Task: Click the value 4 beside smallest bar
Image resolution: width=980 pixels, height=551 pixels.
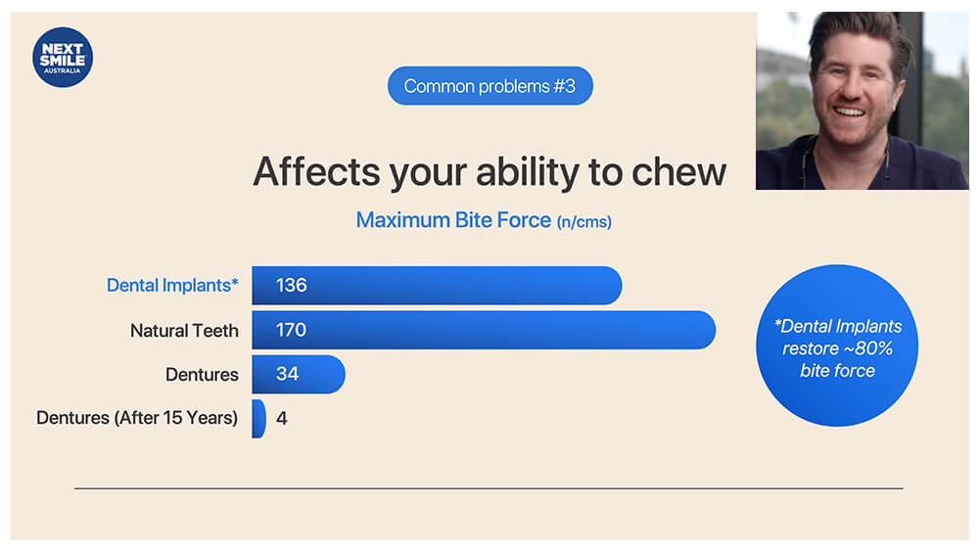Action: pyautogui.click(x=282, y=419)
